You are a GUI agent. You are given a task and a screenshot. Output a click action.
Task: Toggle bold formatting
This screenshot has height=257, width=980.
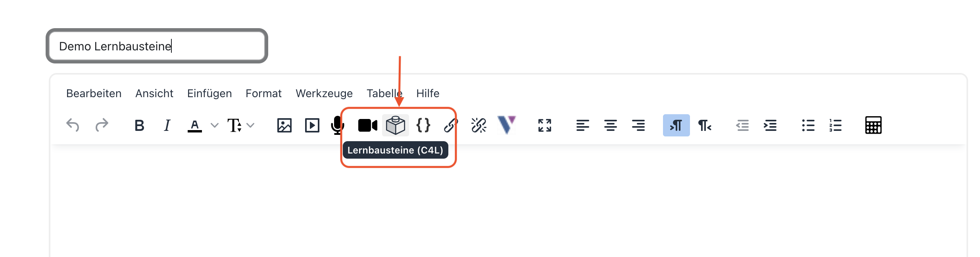pyautogui.click(x=139, y=125)
